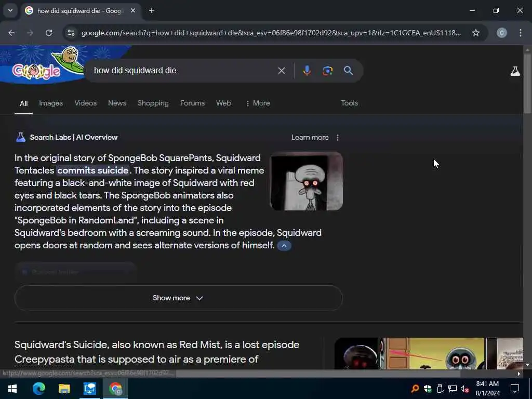Open AI Overview three-dot options
The width and height of the screenshot is (532, 399).
click(337, 137)
